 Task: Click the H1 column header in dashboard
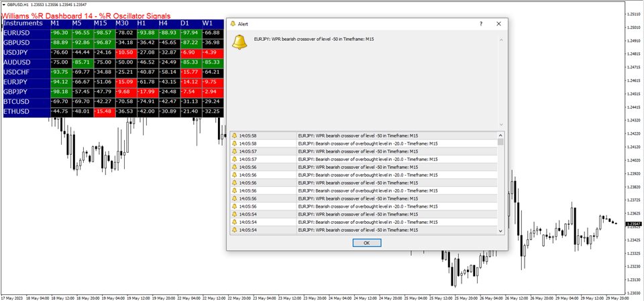(142, 23)
